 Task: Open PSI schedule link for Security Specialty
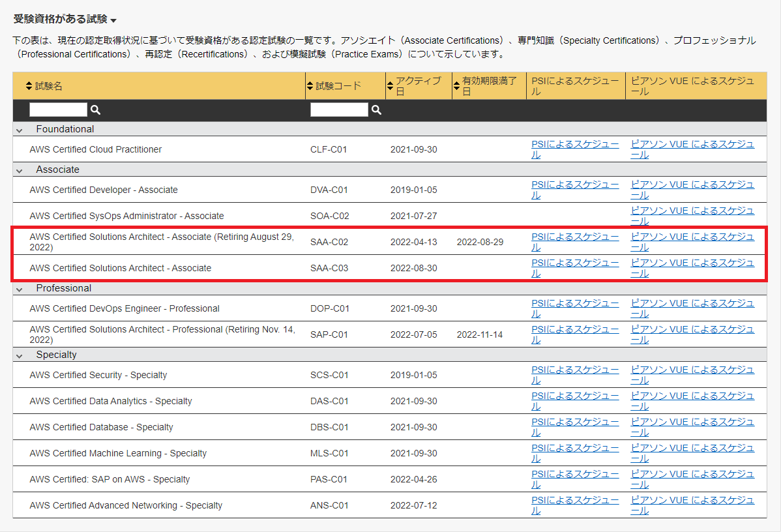(x=575, y=375)
